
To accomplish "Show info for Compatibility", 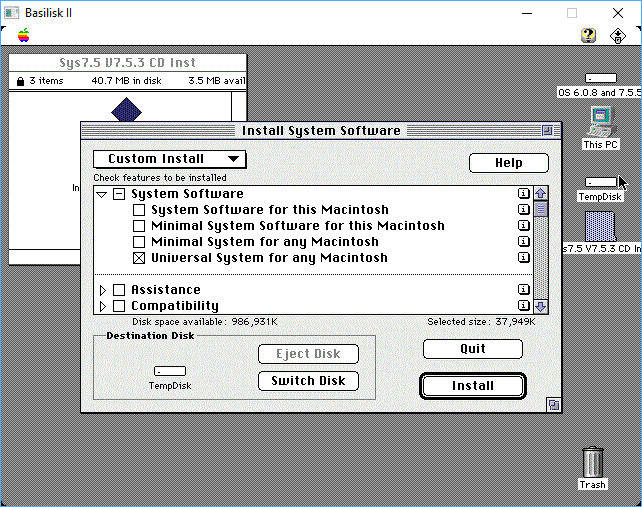I will coord(524,306).
